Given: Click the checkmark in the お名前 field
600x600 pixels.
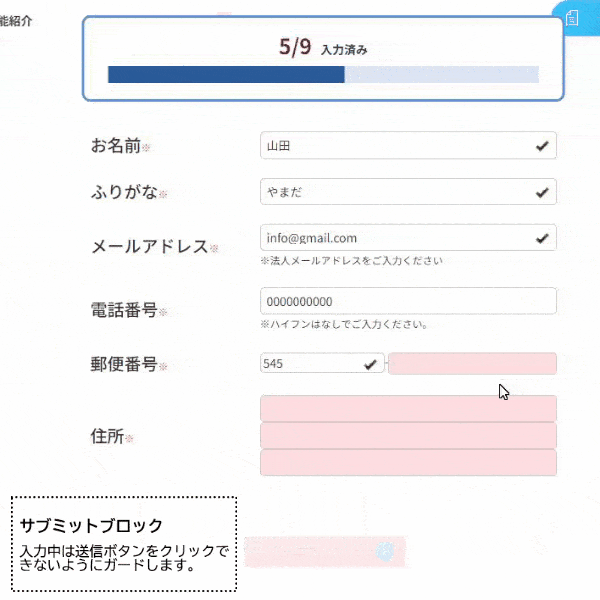Looking at the screenshot, I should (x=542, y=146).
